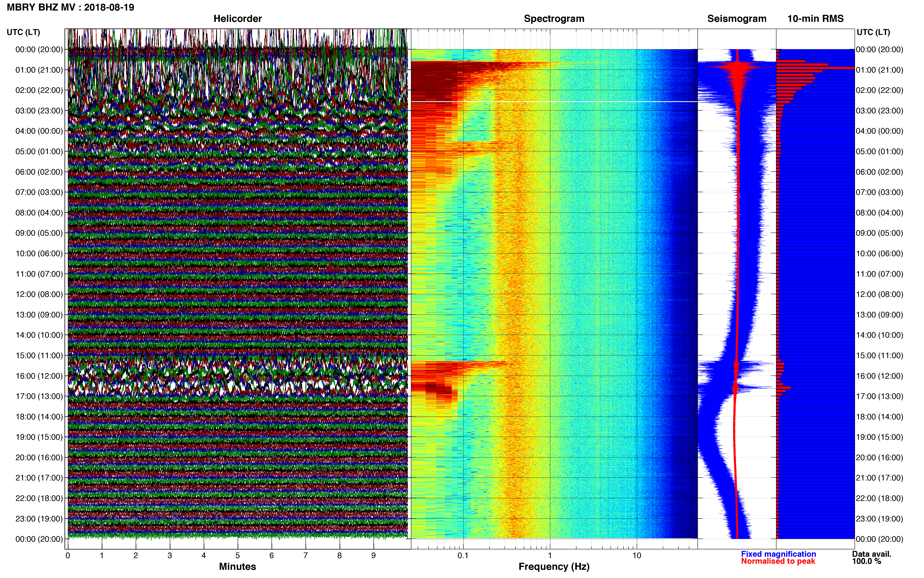Click minute tick '4' on the Helicorder axis

[x=204, y=555]
